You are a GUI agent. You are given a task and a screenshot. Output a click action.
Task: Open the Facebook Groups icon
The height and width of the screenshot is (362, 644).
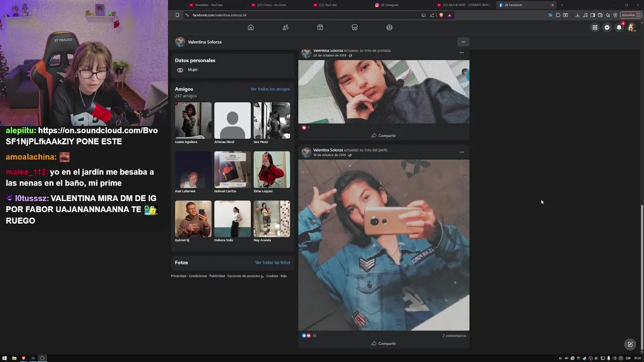[x=389, y=27]
